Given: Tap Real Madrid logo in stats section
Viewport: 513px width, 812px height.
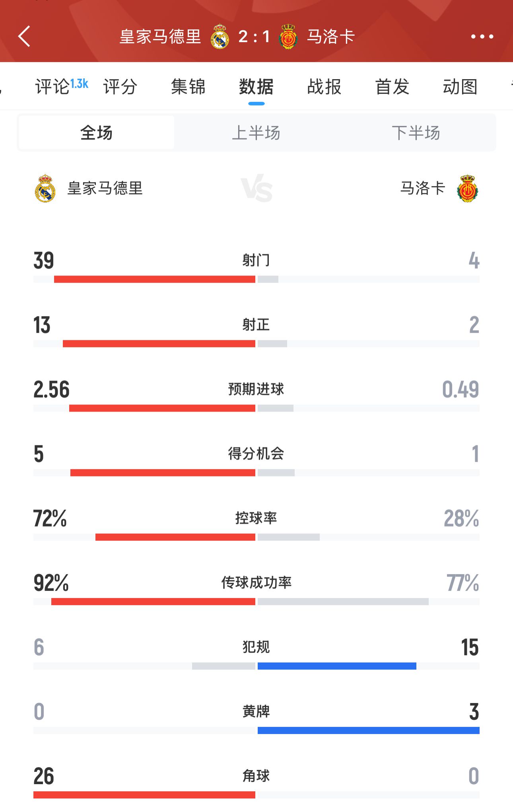Looking at the screenshot, I should point(45,188).
